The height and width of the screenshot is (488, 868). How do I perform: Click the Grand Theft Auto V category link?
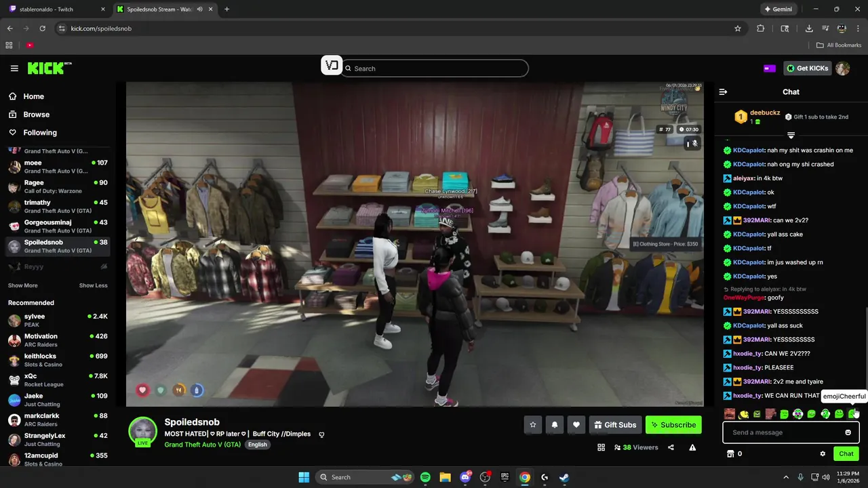pos(203,445)
